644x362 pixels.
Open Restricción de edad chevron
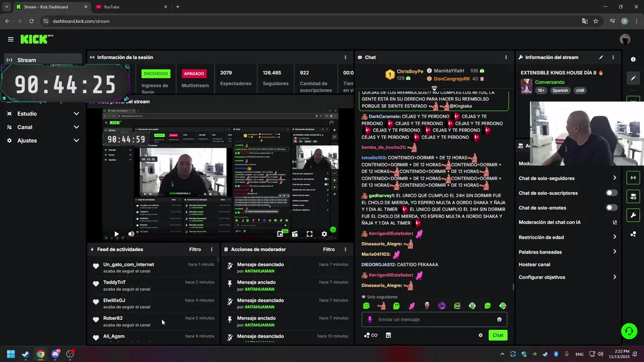tap(614, 237)
